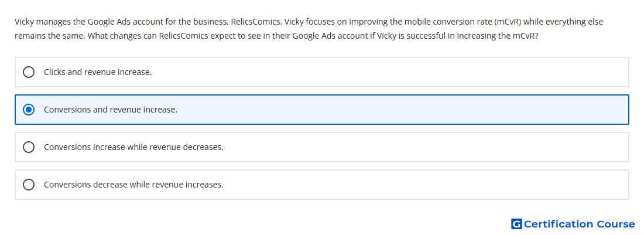Click the 'Conversions and revenue increase.' answer text
The height and width of the screenshot is (235, 644).
coord(111,110)
